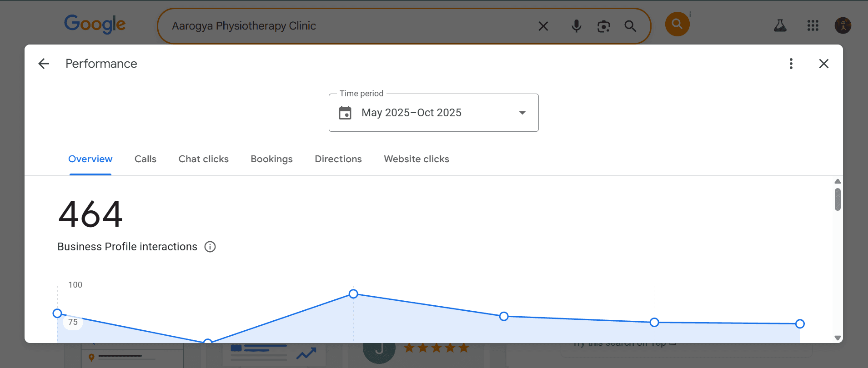Click the Google logo

(x=95, y=24)
